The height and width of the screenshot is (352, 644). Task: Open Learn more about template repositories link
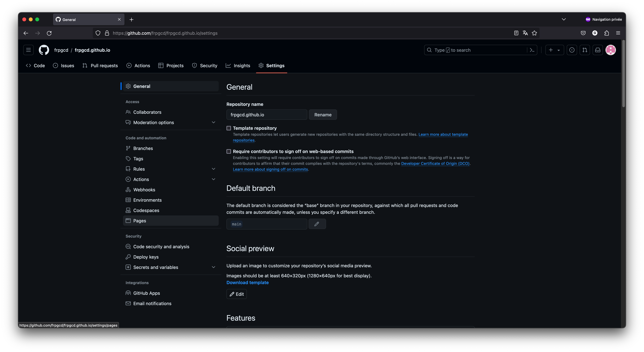443,134
